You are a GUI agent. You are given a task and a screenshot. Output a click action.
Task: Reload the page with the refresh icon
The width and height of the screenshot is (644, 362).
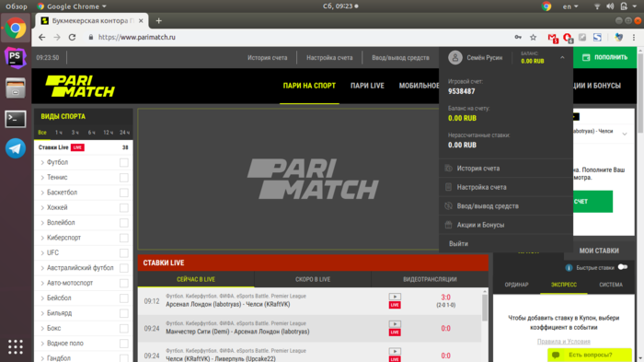point(73,38)
